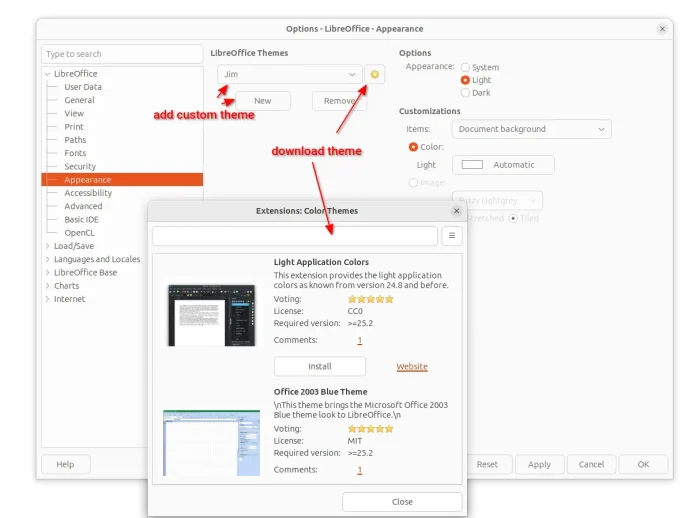This screenshot has width=700, height=518.
Task: Click the Light Application Colors star rating
Action: pyautogui.click(x=371, y=299)
